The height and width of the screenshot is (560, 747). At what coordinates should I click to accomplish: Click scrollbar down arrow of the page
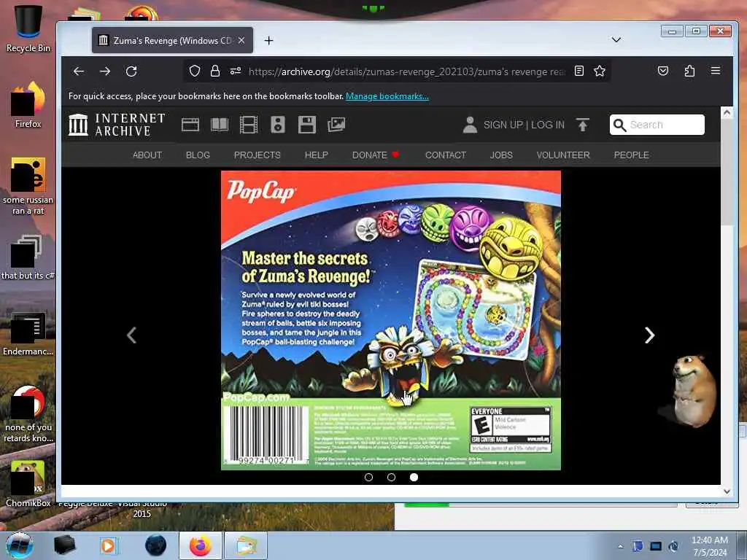727,491
